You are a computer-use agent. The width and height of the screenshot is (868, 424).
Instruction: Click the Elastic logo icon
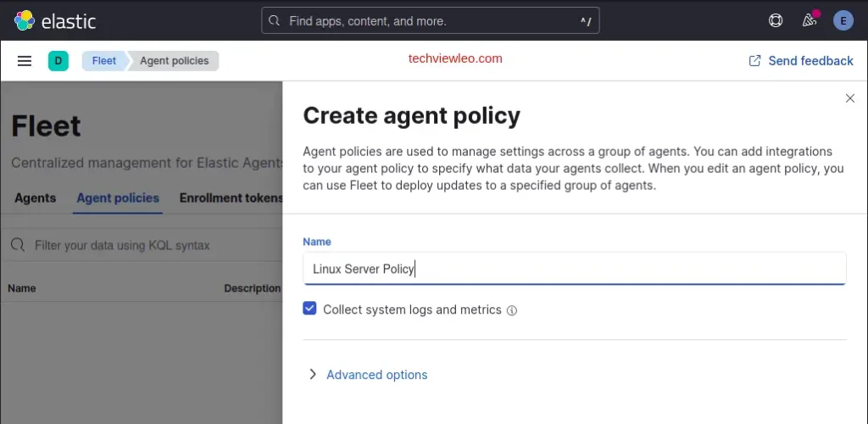(x=25, y=20)
